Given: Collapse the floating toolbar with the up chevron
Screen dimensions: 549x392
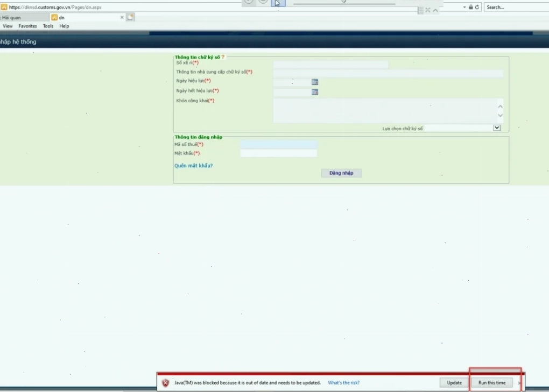Looking at the screenshot, I should pos(435,11).
